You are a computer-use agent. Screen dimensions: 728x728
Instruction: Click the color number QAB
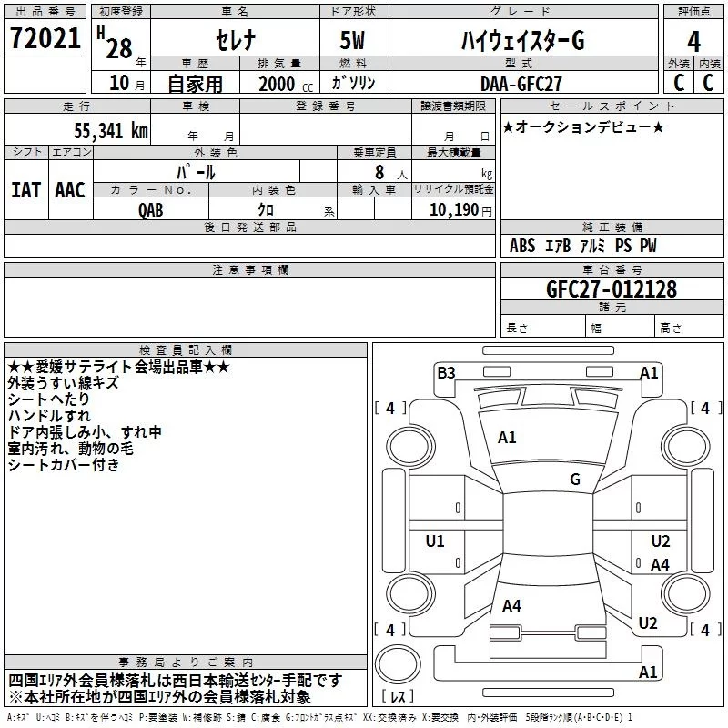coord(150,210)
